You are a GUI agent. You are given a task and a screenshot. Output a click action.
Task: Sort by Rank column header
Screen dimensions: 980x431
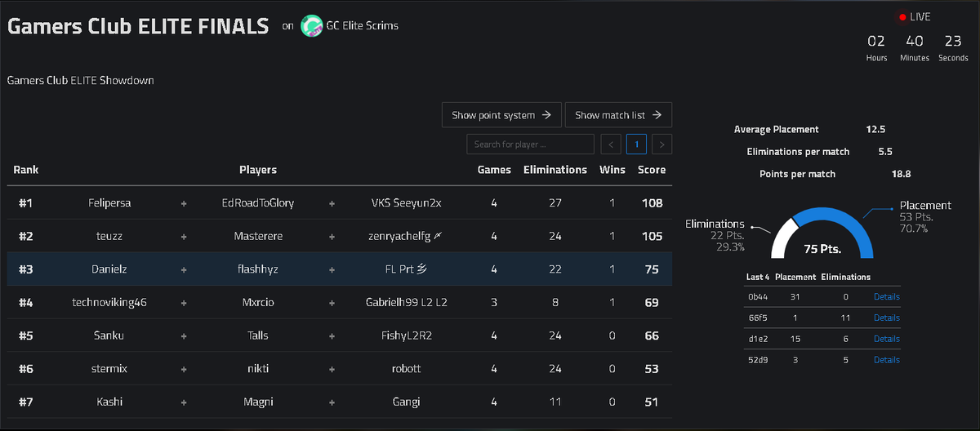26,170
